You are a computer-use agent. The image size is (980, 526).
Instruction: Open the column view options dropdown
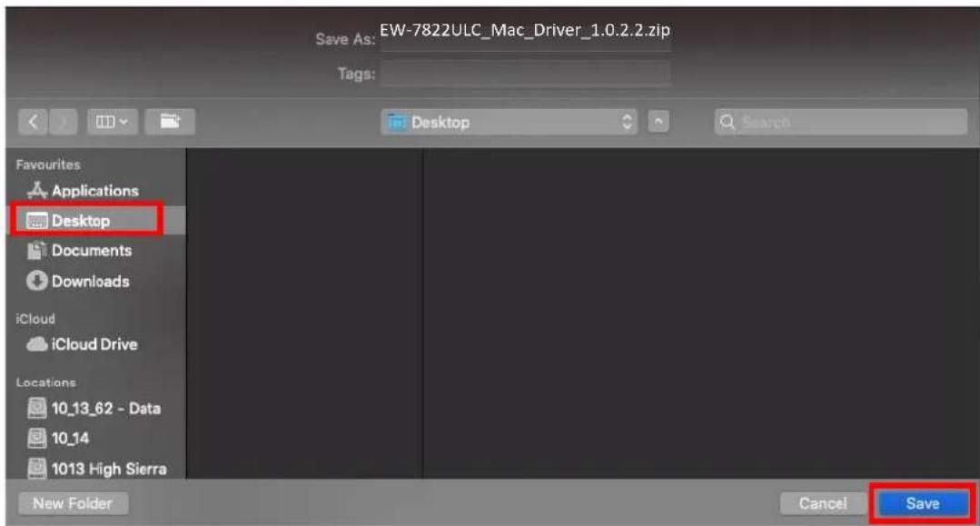tap(113, 122)
